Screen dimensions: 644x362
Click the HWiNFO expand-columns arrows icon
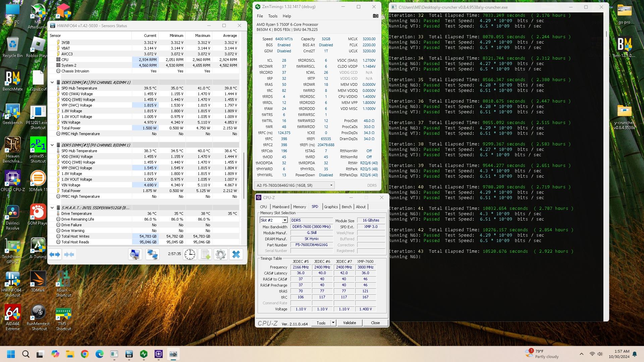[55, 254]
